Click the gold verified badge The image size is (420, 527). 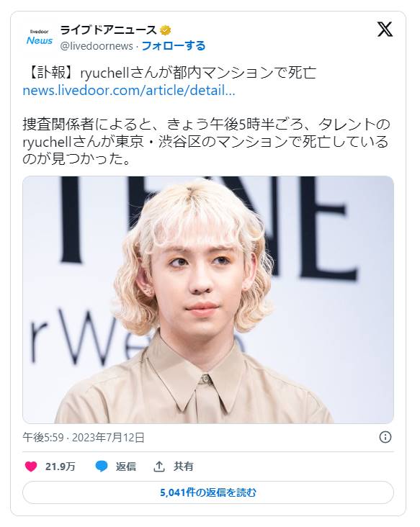165,30
